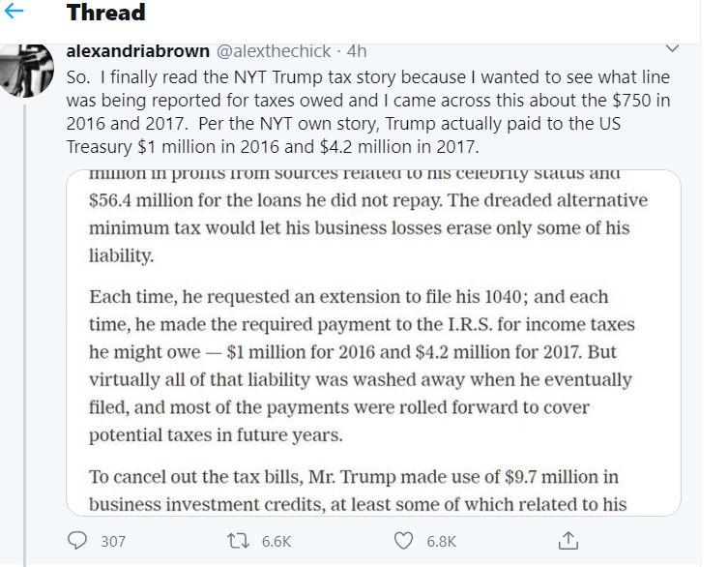The height and width of the screenshot is (567, 728).
Task: Click tweet text mentioning NYT Trump tax story
Action: 368,111
